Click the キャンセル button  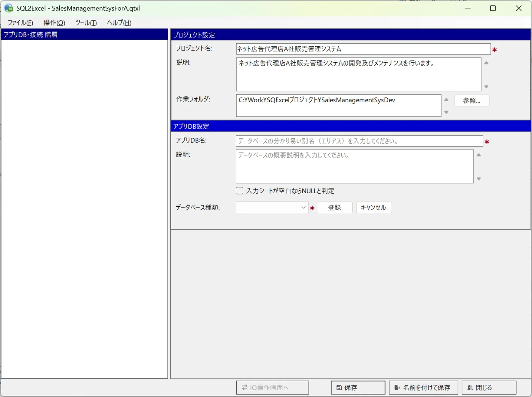click(374, 208)
